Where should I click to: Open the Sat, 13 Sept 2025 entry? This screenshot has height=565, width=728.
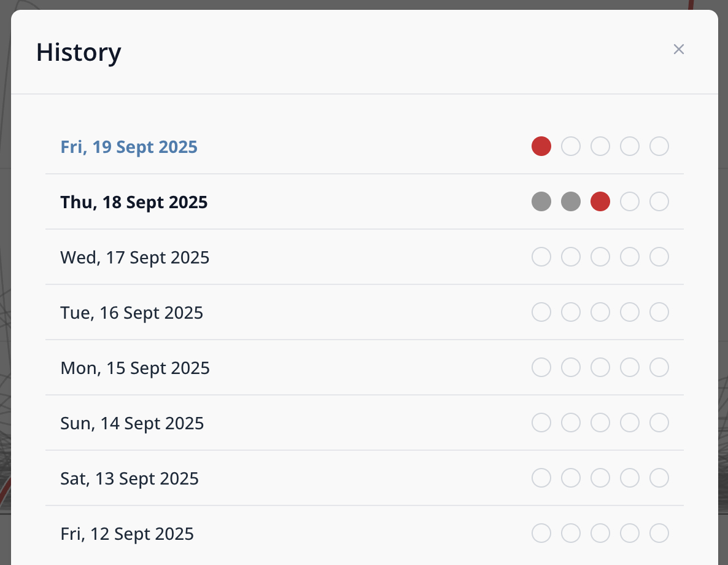point(130,479)
